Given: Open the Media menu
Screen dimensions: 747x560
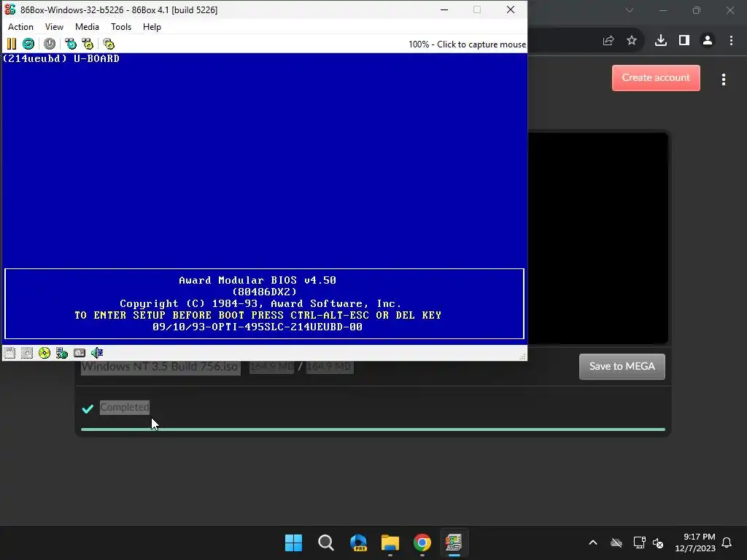Looking at the screenshot, I should 88,27.
